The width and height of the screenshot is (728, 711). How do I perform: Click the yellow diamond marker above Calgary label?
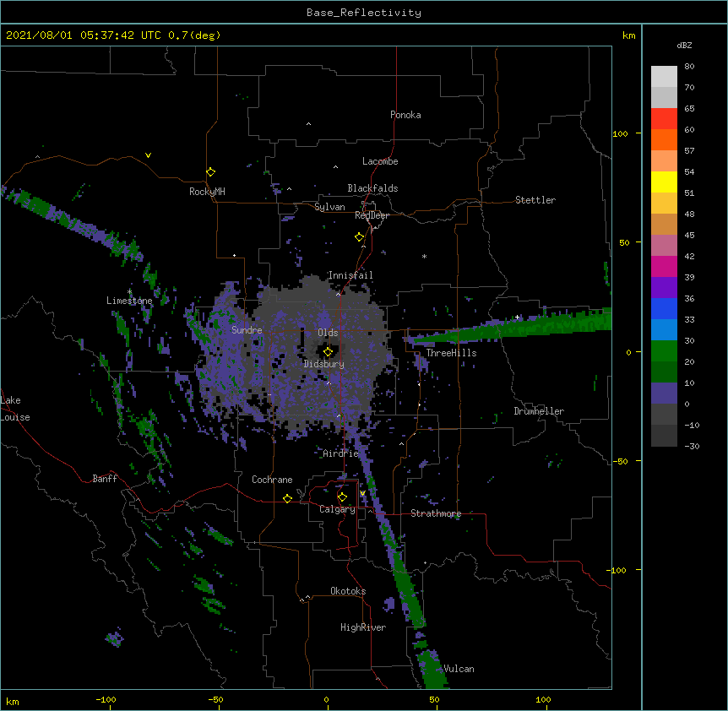(342, 497)
